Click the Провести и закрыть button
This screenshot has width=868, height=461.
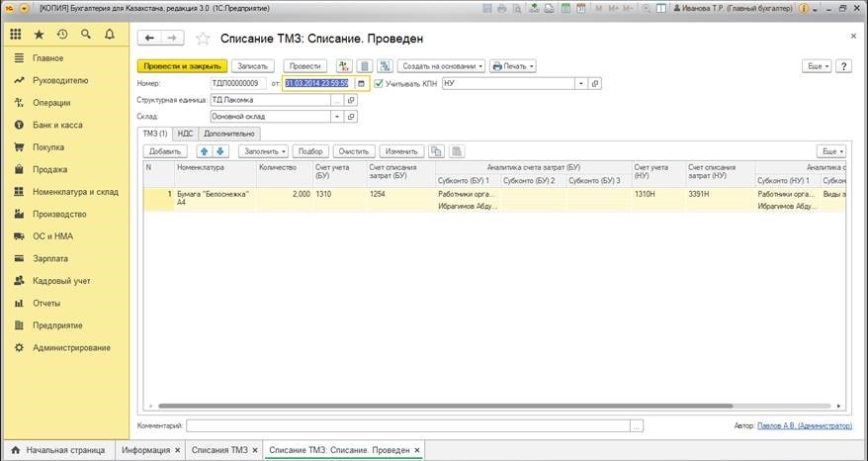click(182, 66)
